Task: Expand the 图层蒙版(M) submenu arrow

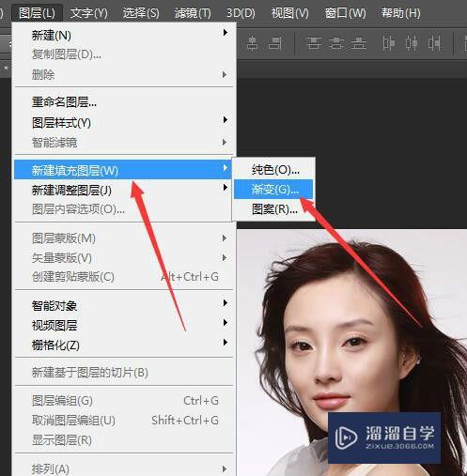Action: (225, 238)
